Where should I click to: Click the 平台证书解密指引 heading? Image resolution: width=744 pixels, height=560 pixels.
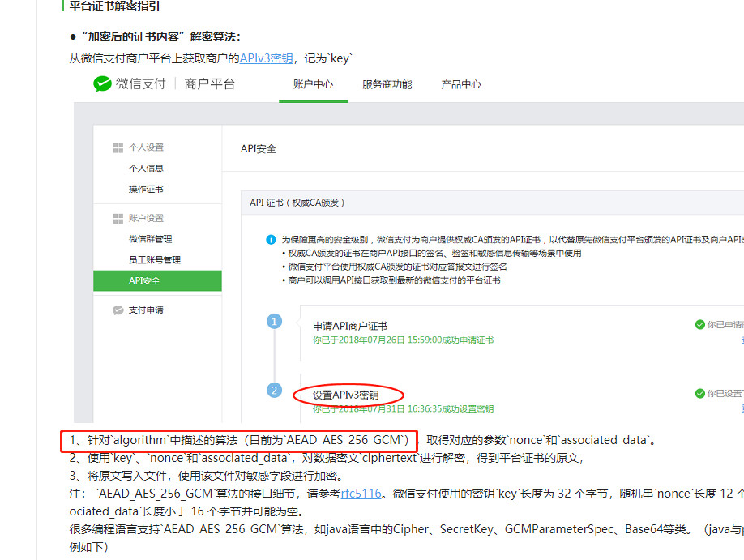(115, 6)
